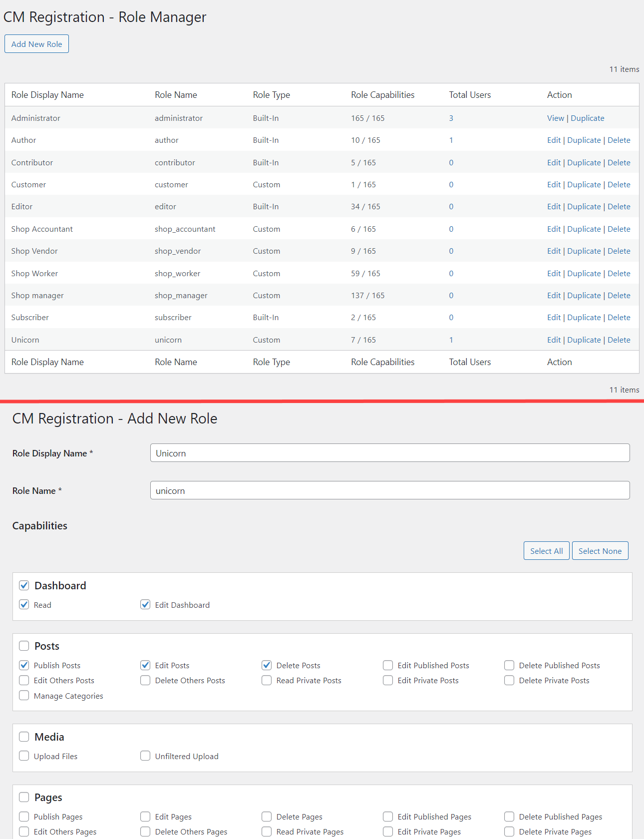This screenshot has width=644, height=839.
Task: Uncheck the Dashboard group checkbox
Action: tap(24, 585)
